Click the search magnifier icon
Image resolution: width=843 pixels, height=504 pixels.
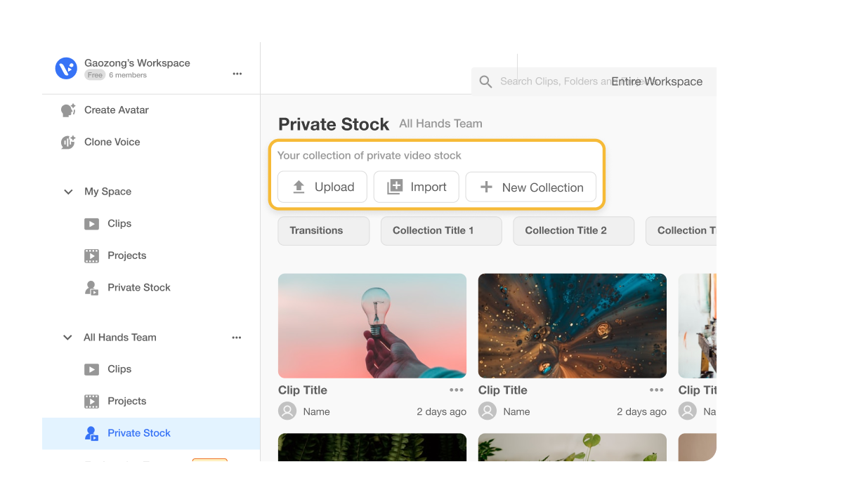click(485, 81)
